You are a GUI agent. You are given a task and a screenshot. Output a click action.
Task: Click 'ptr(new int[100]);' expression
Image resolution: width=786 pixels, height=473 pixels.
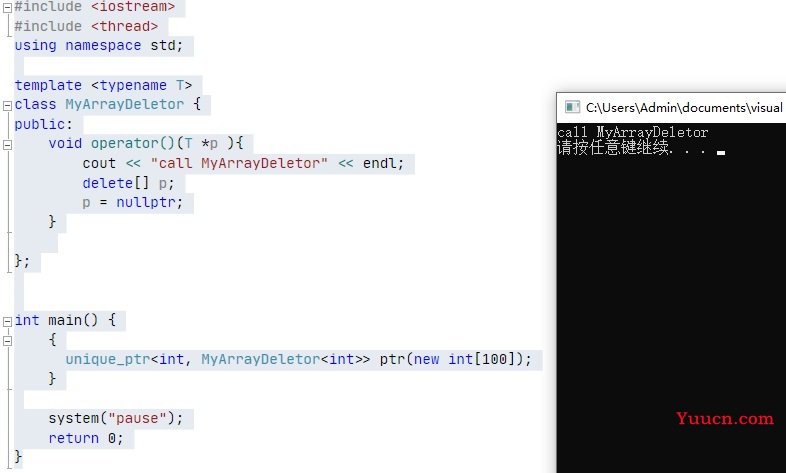pyautogui.click(x=455, y=360)
